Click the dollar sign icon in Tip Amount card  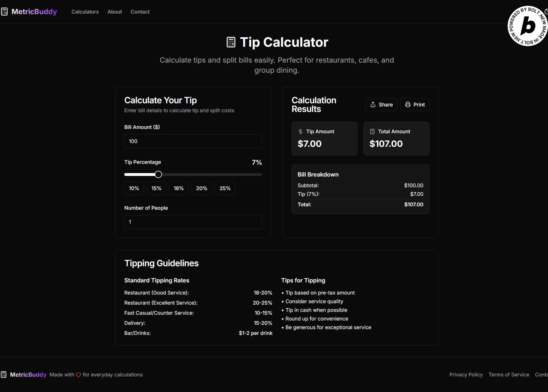(301, 132)
